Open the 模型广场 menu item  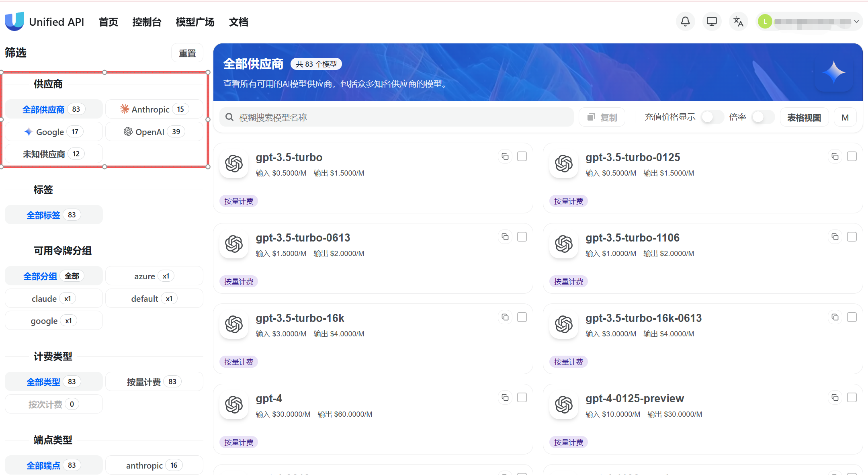[195, 22]
